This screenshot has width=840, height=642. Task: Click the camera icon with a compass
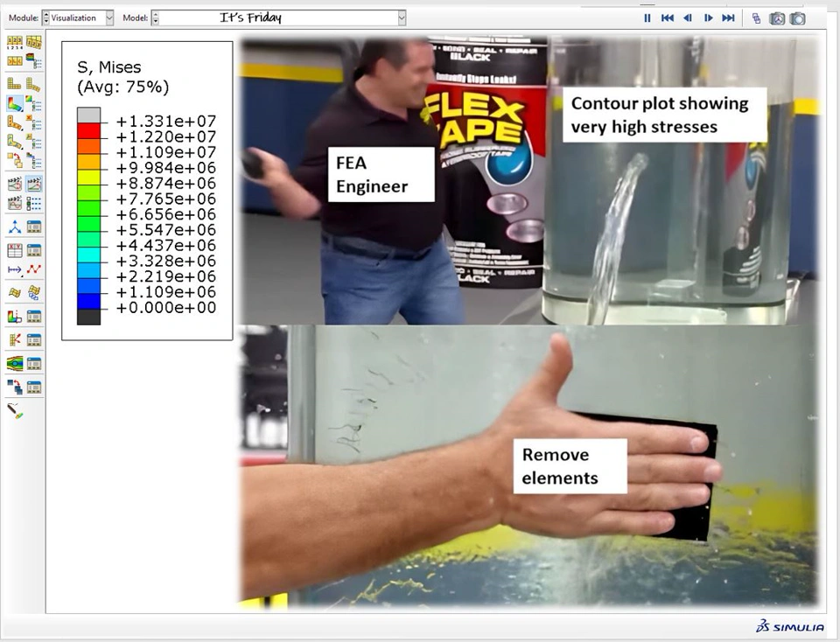(x=777, y=18)
